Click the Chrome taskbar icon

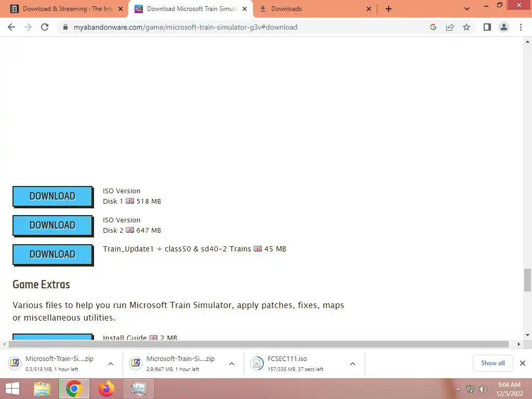click(x=74, y=389)
